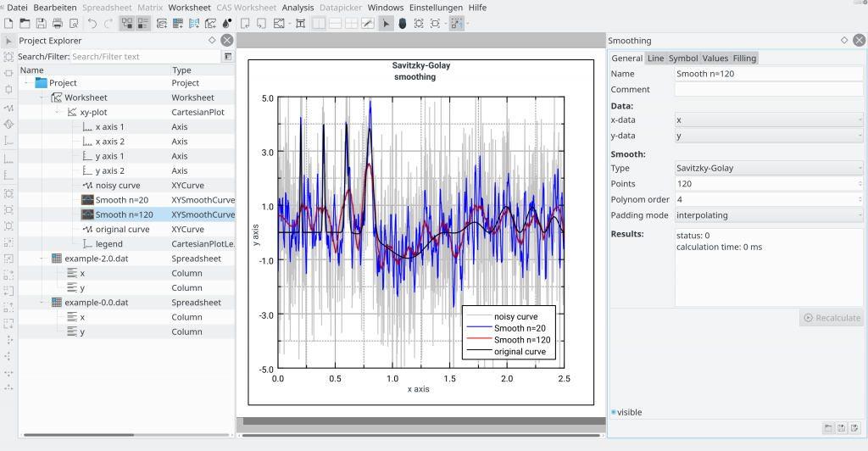
Task: Toggle the visible checkbox in Smoothing panel
Action: click(614, 412)
